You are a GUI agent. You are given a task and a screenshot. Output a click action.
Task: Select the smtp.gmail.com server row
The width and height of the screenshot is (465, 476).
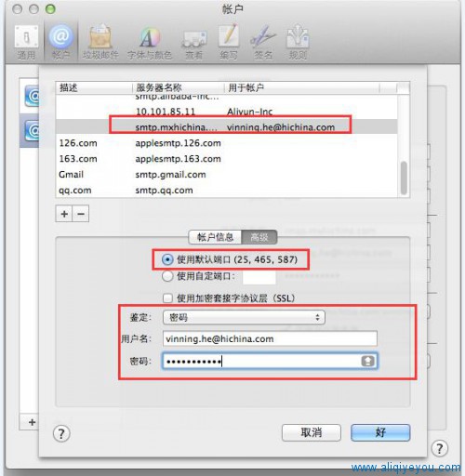coord(226,175)
